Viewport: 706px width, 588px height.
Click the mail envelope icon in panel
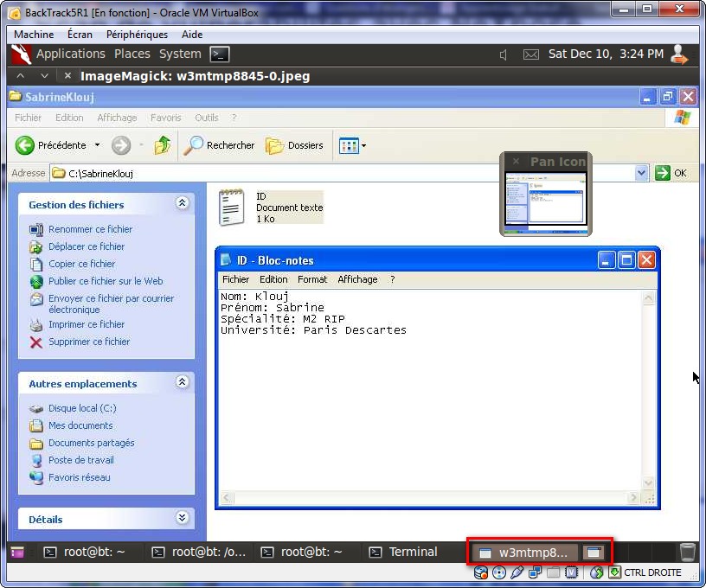click(x=531, y=54)
